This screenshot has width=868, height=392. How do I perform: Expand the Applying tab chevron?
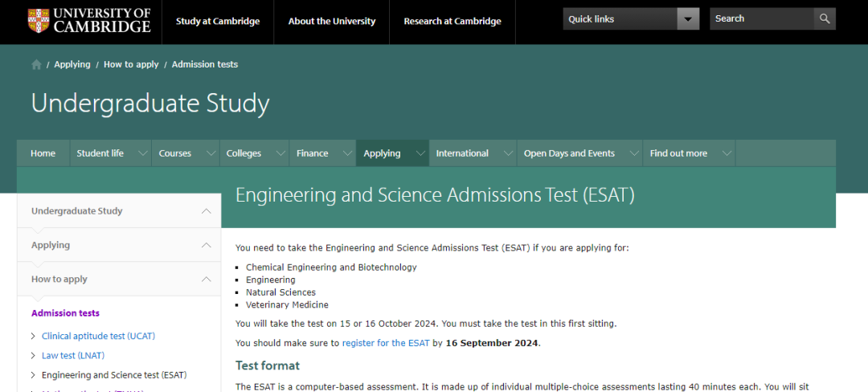coord(420,153)
